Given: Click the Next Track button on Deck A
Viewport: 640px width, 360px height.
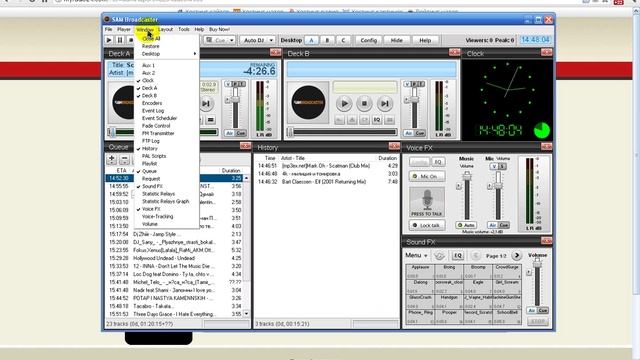Looking at the screenshot, I should pos(206,104).
